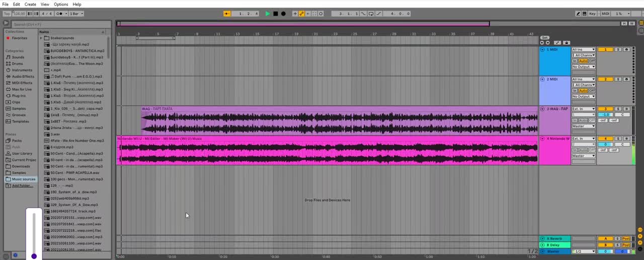Open the Edit menu
644x260 pixels.
tap(17, 4)
